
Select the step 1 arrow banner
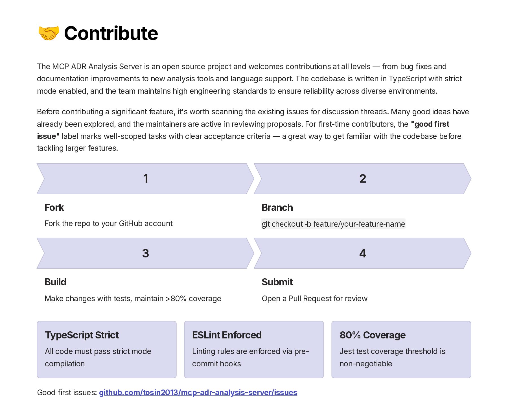[145, 179]
